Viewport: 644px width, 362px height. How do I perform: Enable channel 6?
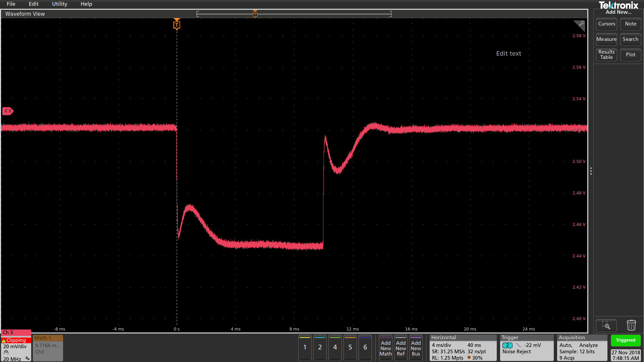365,348
